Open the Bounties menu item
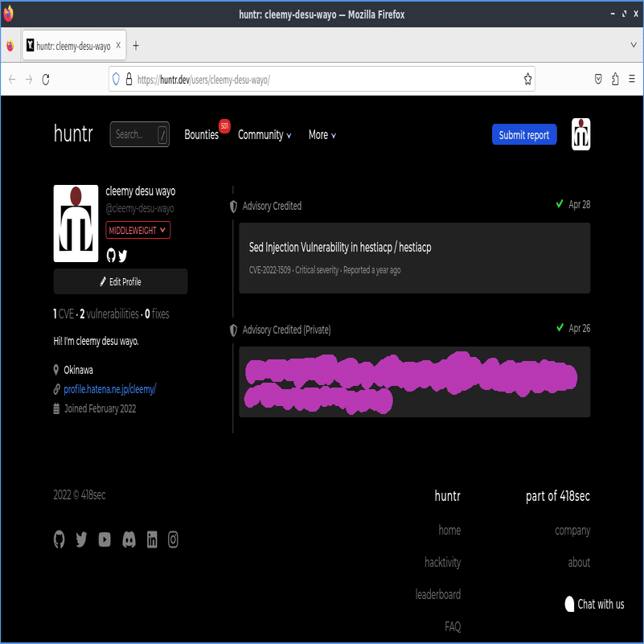This screenshot has height=644, width=644. tap(201, 135)
